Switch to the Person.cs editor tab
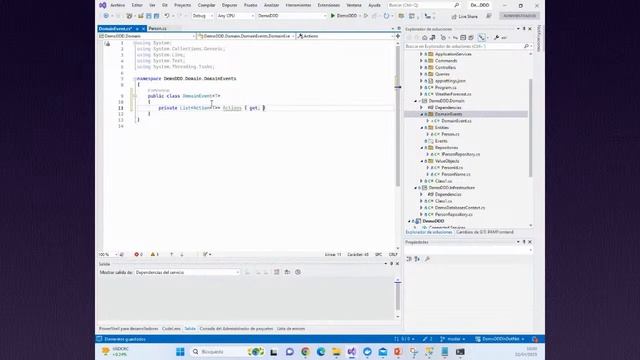The width and height of the screenshot is (640, 360). coord(158,29)
